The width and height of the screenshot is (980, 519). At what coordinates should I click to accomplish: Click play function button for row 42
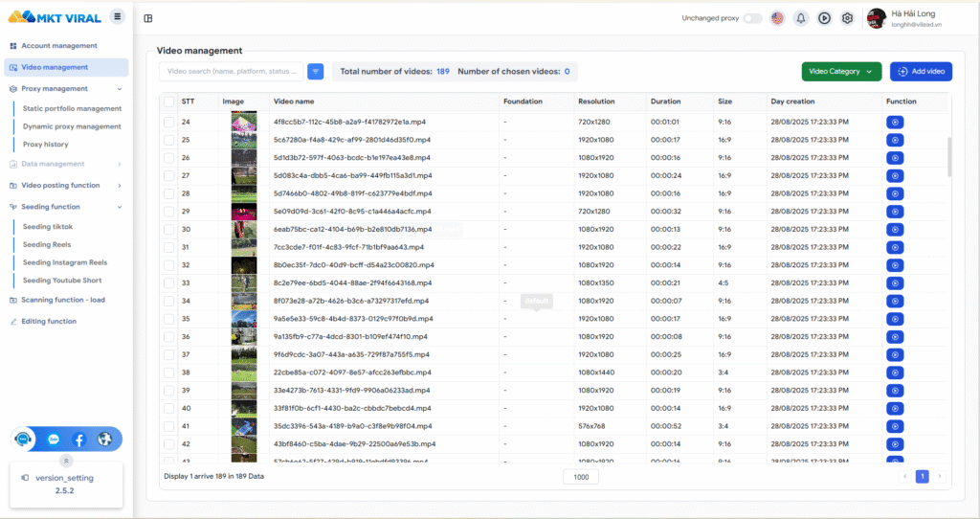(895, 444)
